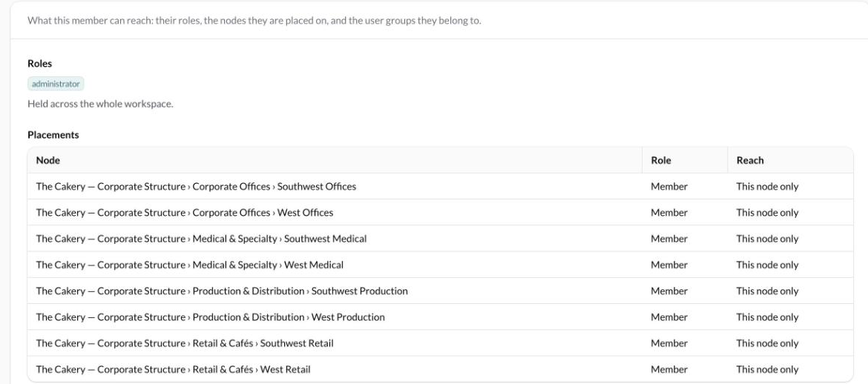Click Member role in West Production row
Image resolution: width=868 pixels, height=384 pixels.
[x=669, y=317]
